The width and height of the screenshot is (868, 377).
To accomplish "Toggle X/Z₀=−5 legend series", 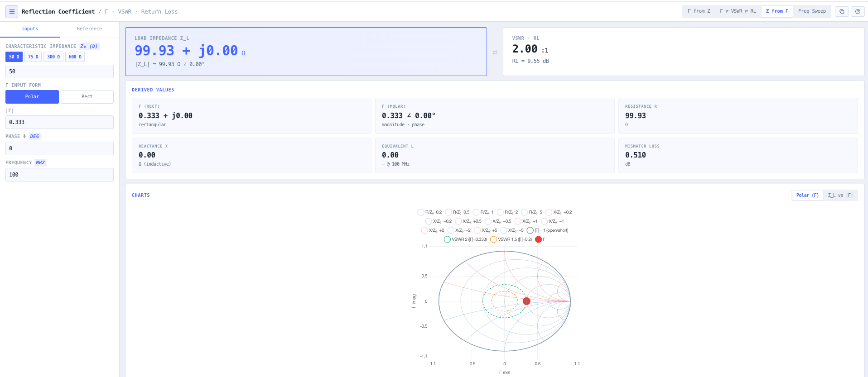I will [x=512, y=230].
